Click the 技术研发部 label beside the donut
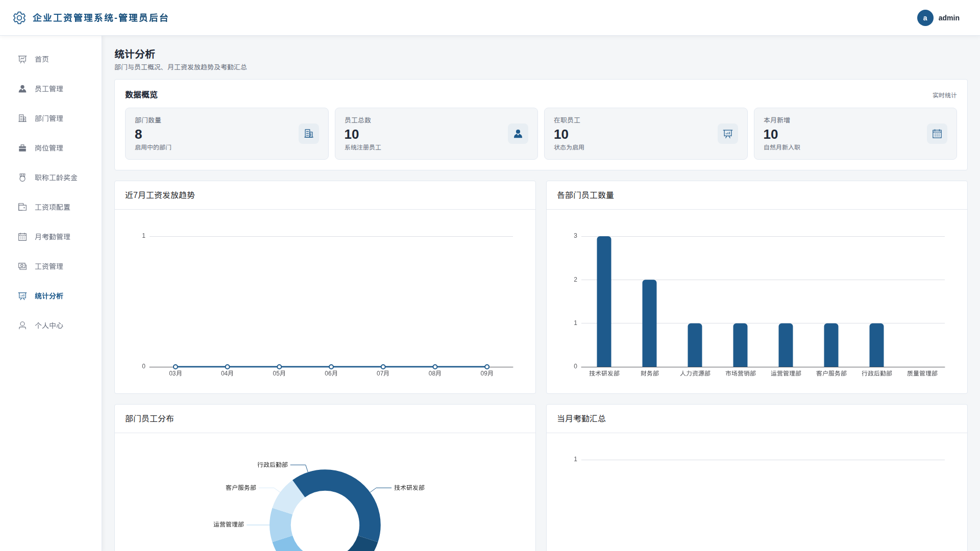 point(409,488)
